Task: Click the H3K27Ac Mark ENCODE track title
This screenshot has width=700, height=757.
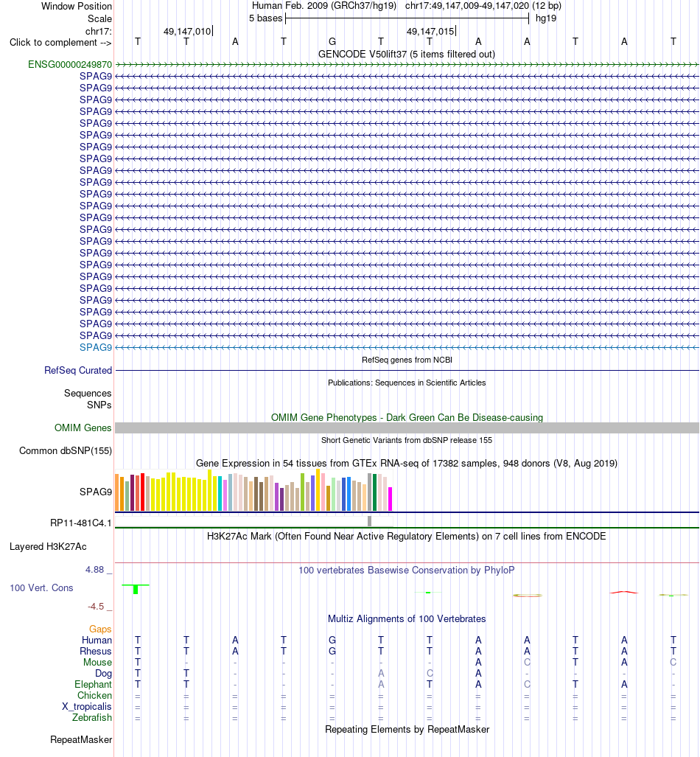Action: coord(407,536)
